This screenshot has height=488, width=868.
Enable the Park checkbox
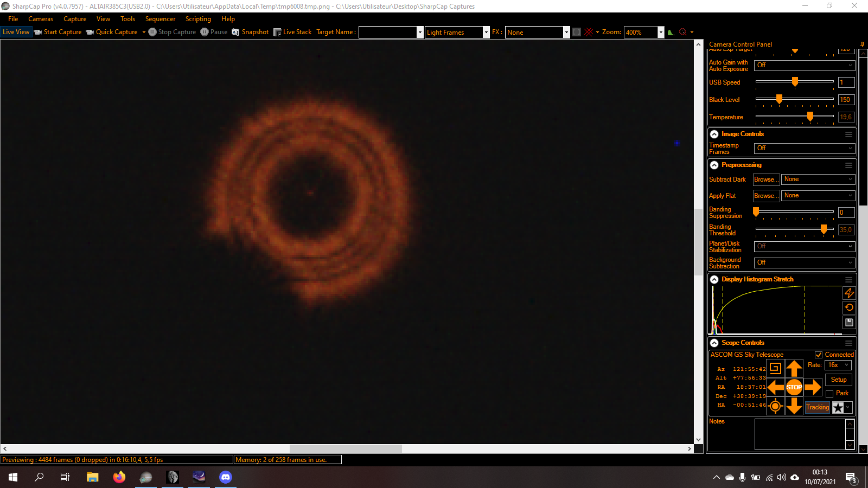click(x=829, y=394)
